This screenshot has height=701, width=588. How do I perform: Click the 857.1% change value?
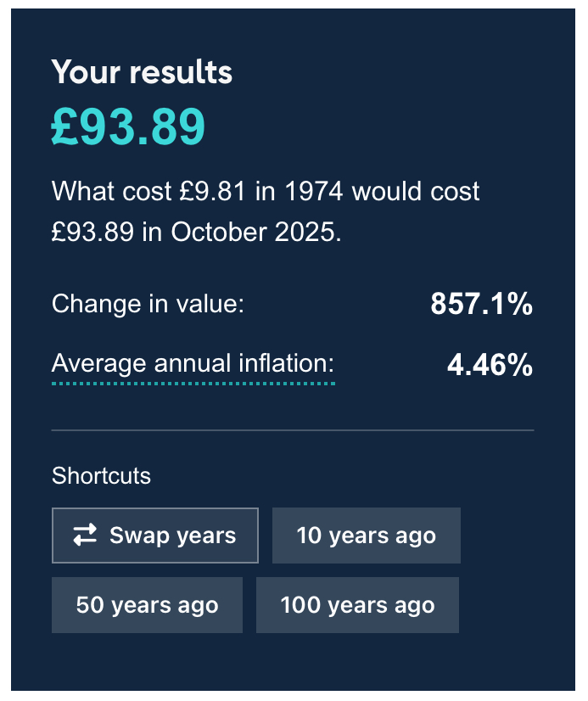pos(481,304)
